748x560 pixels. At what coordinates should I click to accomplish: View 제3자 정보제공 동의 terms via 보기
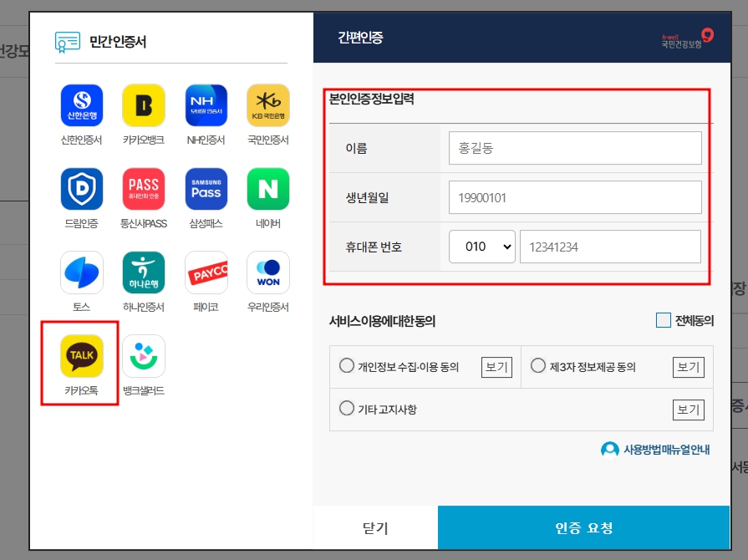coord(689,367)
